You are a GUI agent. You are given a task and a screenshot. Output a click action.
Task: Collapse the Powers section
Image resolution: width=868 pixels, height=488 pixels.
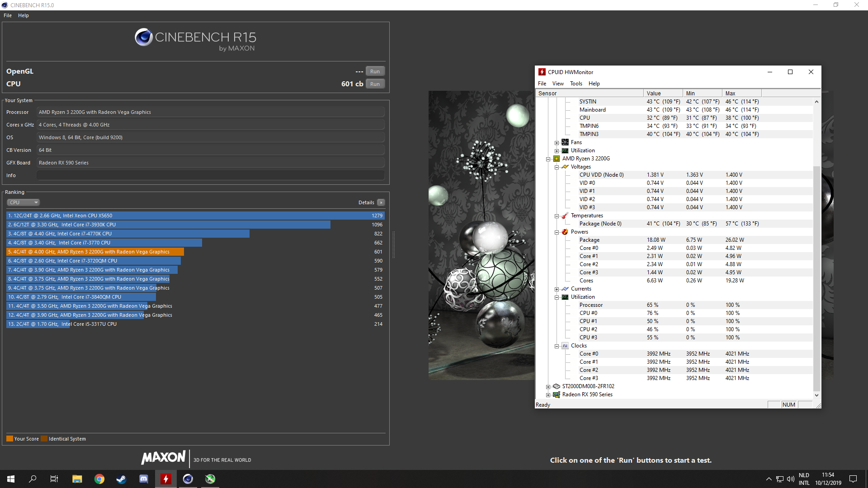[x=557, y=232]
